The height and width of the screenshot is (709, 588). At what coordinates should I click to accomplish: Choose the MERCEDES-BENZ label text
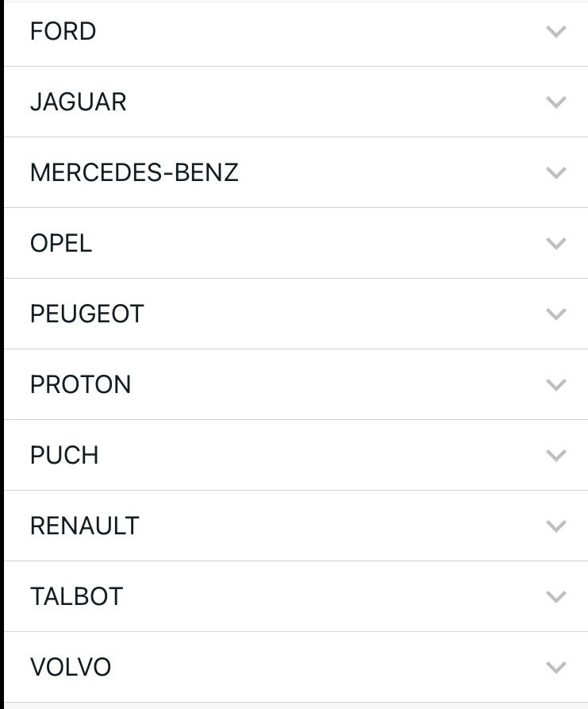(x=134, y=173)
